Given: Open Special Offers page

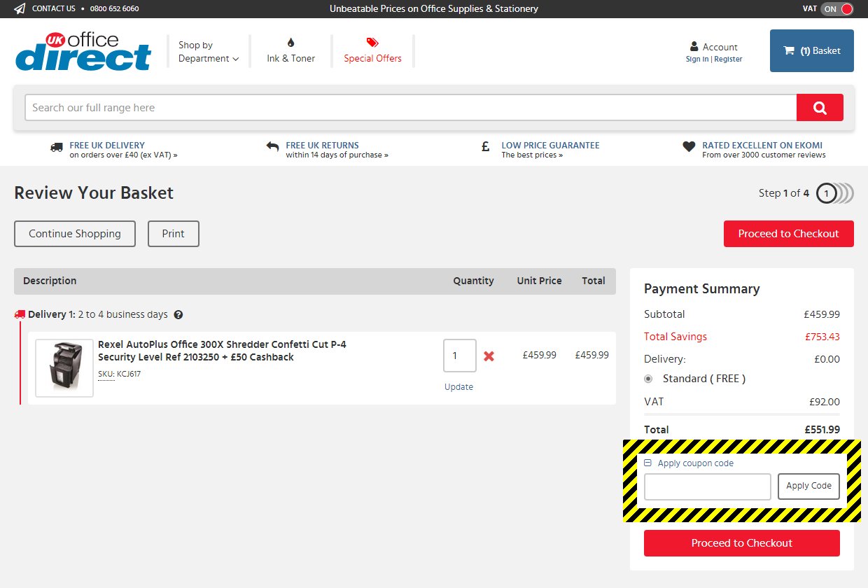Looking at the screenshot, I should pyautogui.click(x=372, y=58).
